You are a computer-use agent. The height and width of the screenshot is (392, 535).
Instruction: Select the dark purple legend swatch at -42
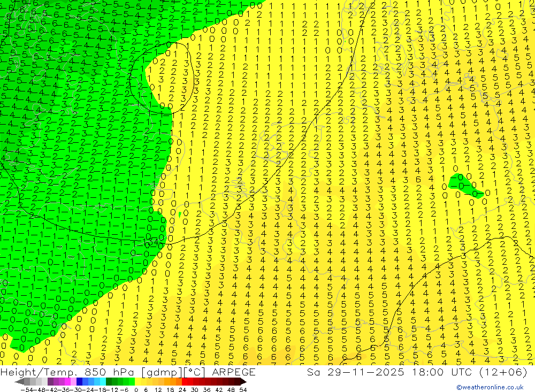50,381
